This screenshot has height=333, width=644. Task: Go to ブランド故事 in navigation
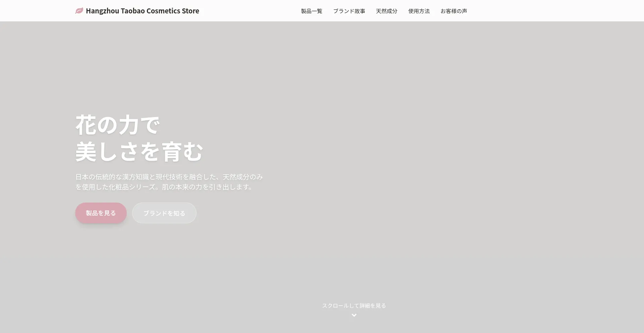[349, 11]
